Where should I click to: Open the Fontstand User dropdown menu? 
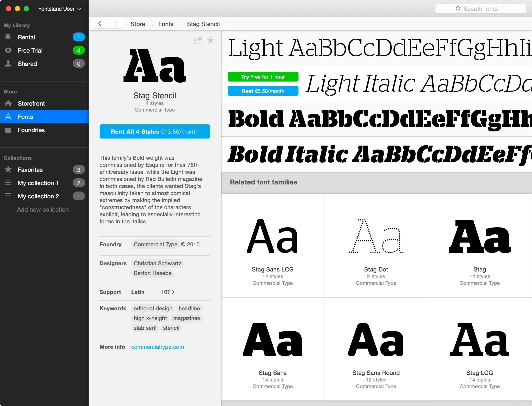59,9
